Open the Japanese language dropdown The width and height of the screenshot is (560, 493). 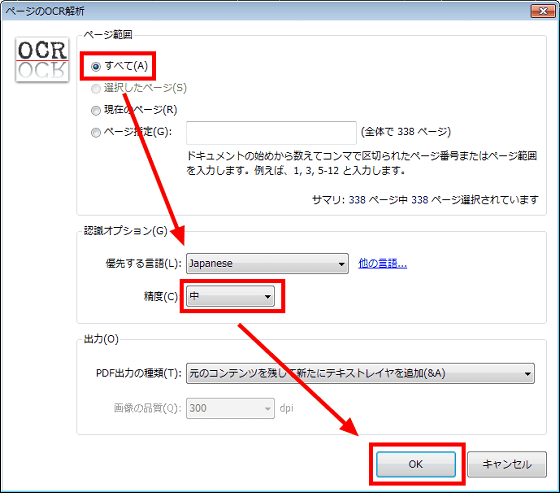267,264
